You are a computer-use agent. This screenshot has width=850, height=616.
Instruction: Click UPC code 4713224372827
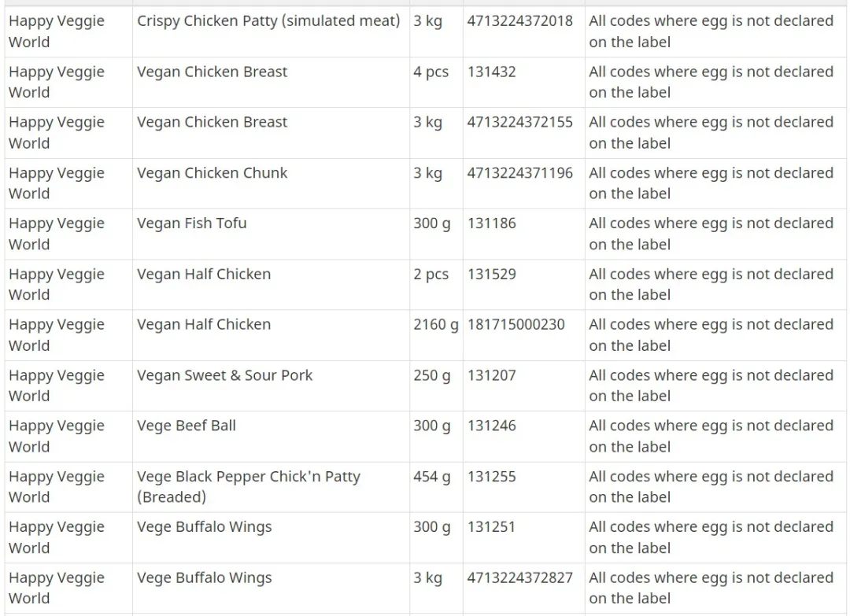[x=520, y=578]
